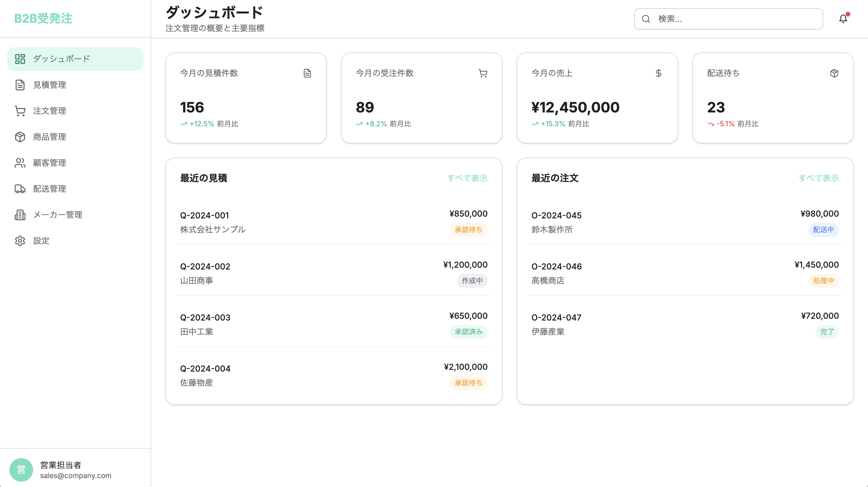Click the package icon on 配送待ち card
868x487 pixels.
tap(834, 73)
